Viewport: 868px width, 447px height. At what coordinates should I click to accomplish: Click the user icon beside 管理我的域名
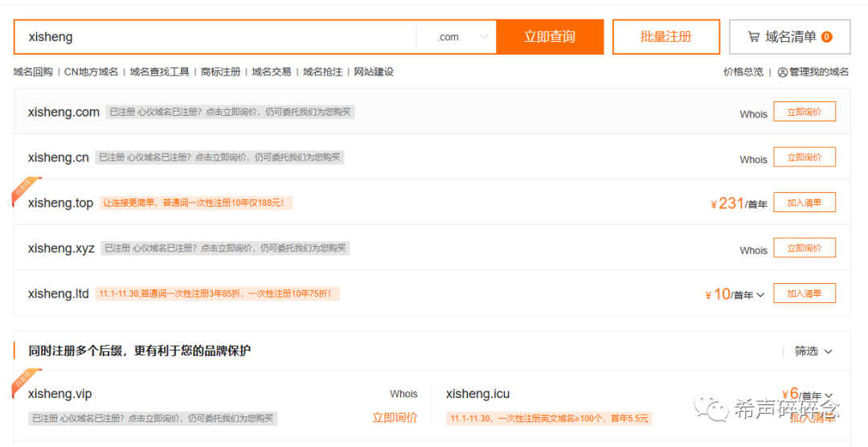[782, 72]
